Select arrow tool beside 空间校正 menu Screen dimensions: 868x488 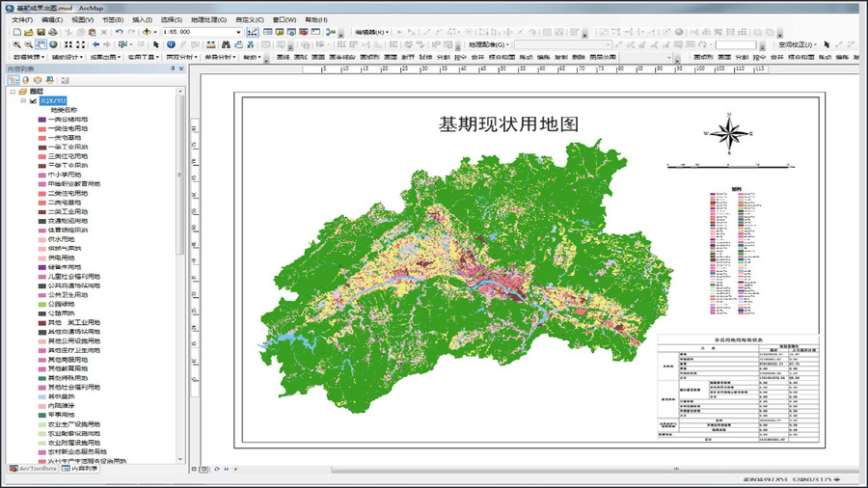pos(827,44)
